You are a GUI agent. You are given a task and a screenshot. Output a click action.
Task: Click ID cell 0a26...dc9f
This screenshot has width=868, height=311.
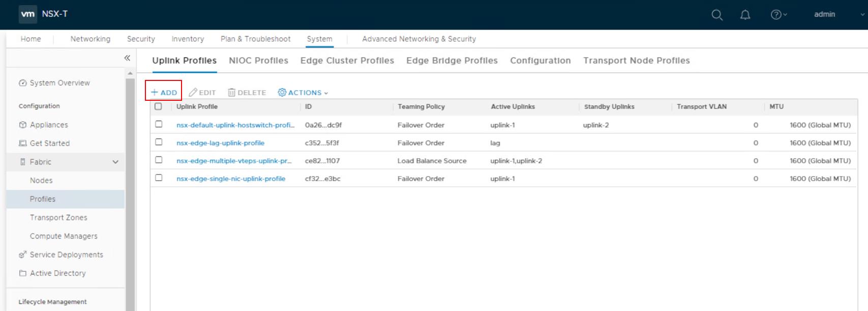point(323,125)
